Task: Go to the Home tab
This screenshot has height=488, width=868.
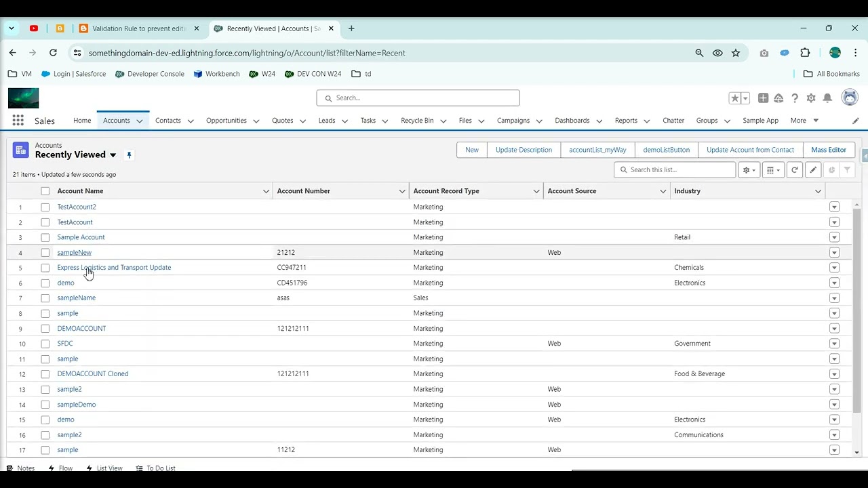Action: click(x=82, y=121)
